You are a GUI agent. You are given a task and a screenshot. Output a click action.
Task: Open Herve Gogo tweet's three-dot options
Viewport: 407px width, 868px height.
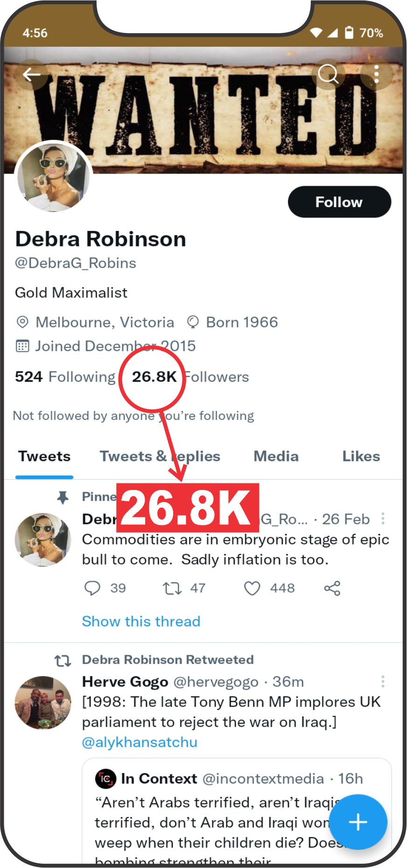tap(383, 681)
